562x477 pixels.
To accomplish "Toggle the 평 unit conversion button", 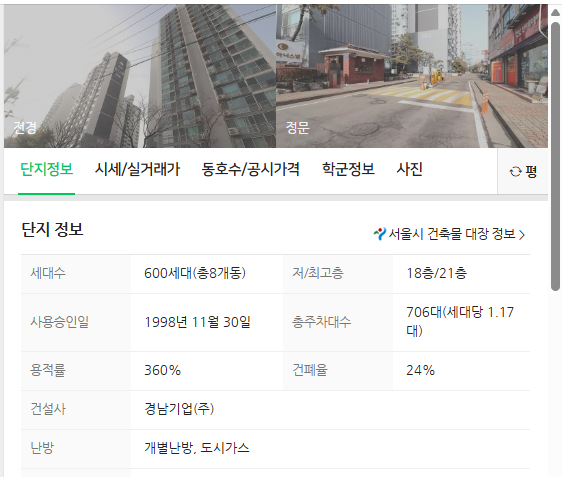I will 523,172.
